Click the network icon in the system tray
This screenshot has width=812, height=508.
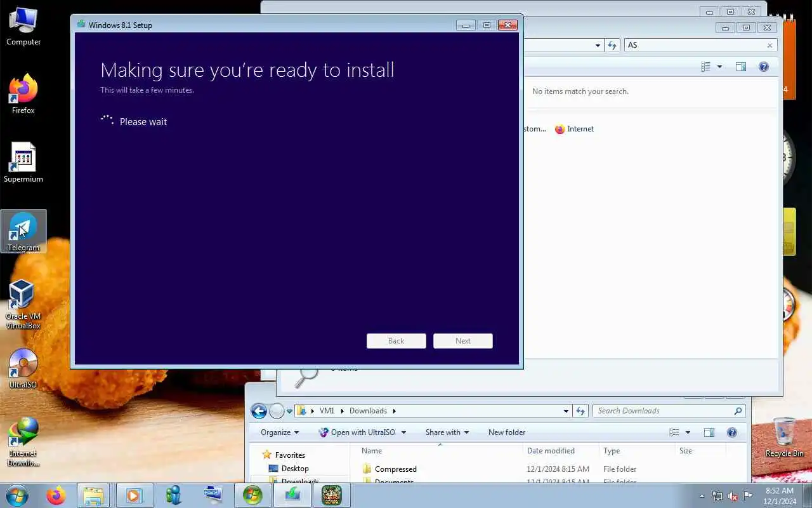717,496
